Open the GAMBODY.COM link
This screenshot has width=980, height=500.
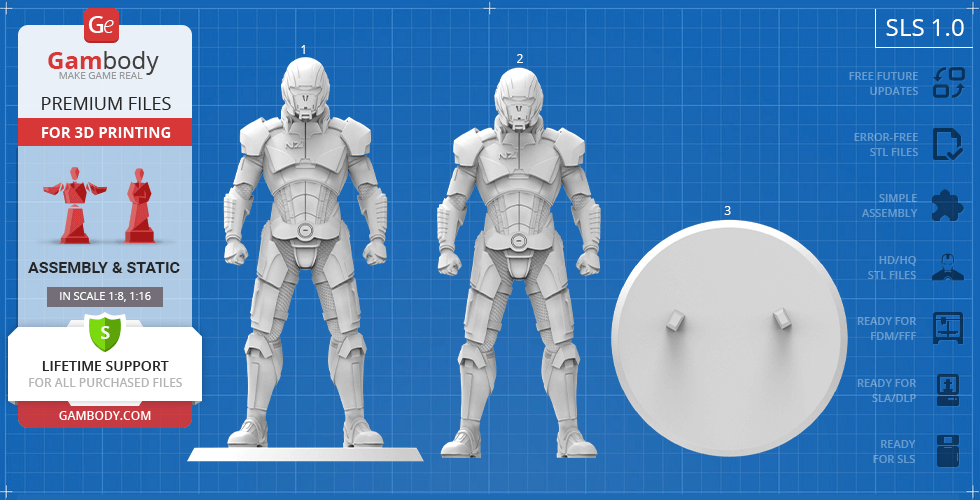click(x=105, y=415)
